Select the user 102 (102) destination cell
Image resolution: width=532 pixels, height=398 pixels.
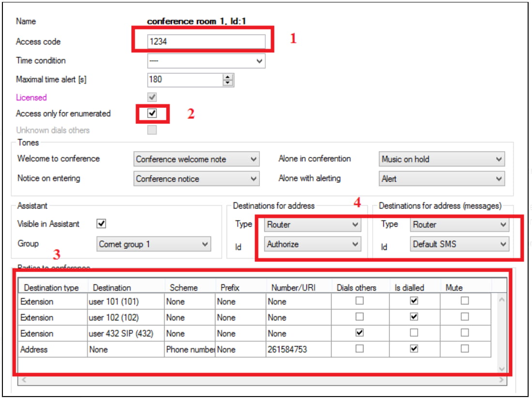(x=126, y=317)
